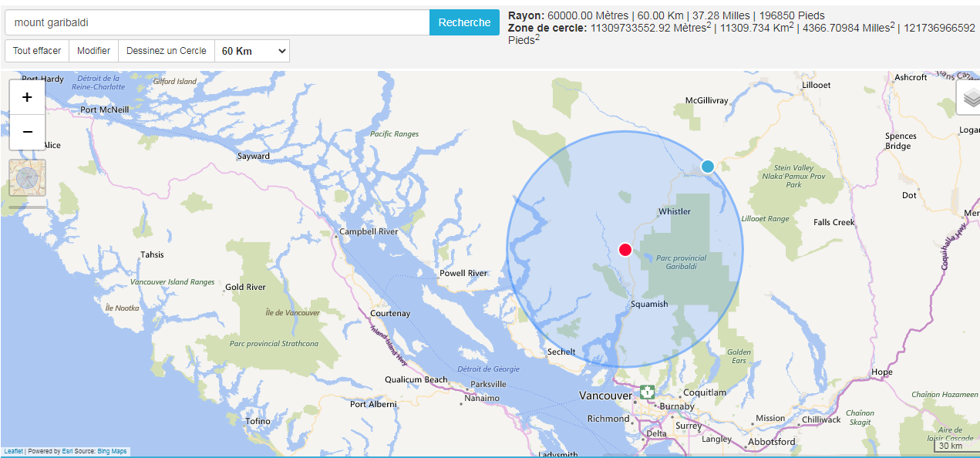The height and width of the screenshot is (458, 980).
Task: Click the slider bar below the minimap
Action: (28, 207)
